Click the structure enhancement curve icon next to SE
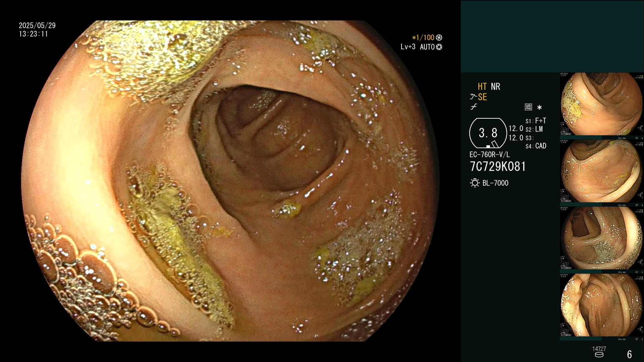This screenshot has height=362, width=644. 473,97
